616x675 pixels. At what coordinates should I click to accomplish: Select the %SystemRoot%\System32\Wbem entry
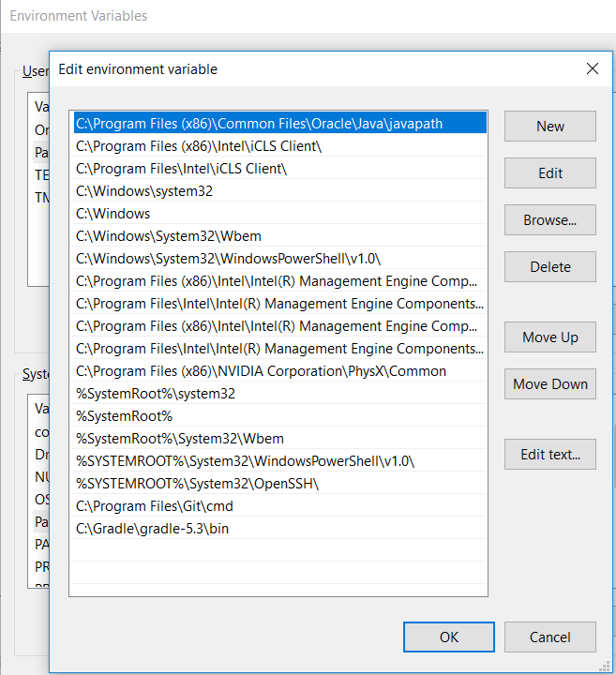(279, 438)
